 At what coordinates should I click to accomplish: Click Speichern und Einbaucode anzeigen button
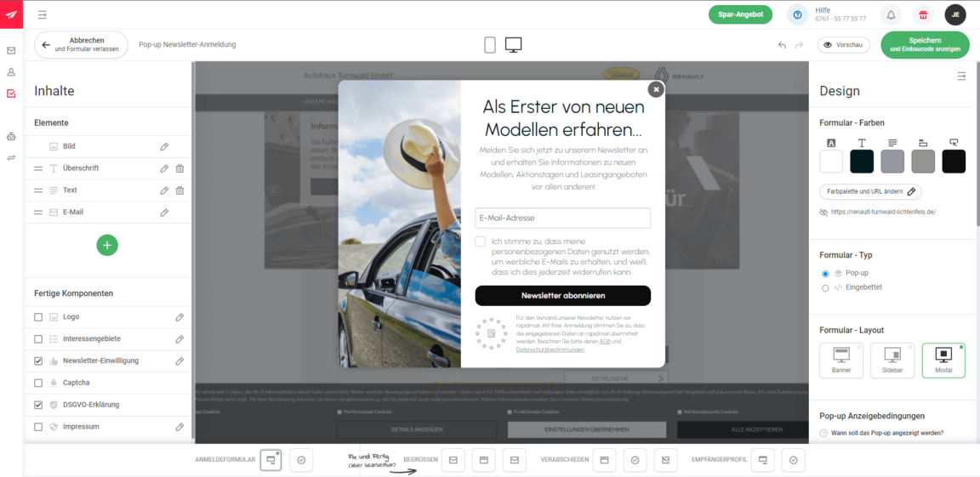pos(925,44)
